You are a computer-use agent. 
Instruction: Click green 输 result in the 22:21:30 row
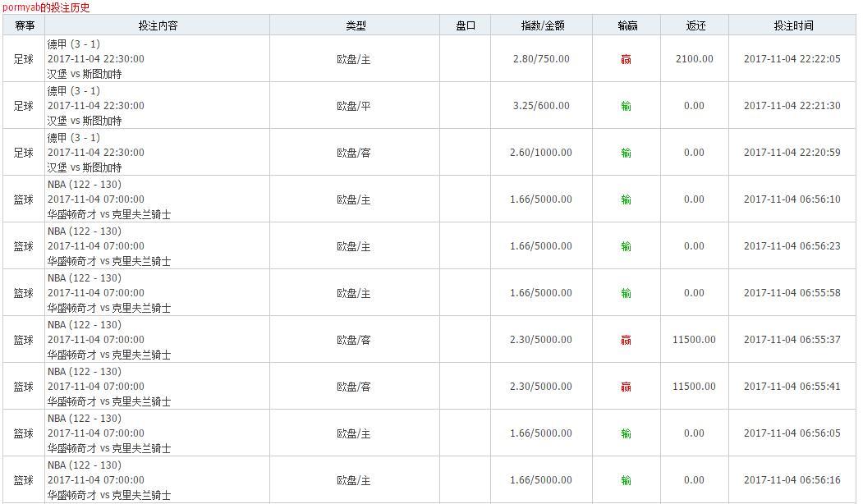pos(626,106)
